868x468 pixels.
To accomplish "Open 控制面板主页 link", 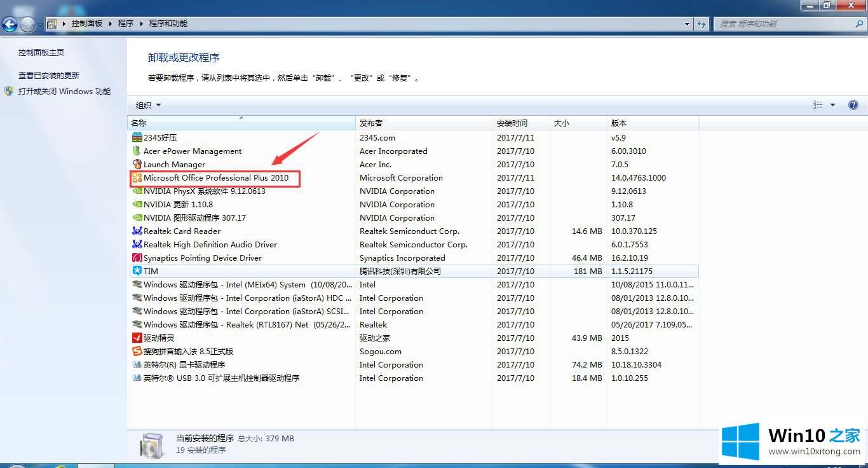I will pos(41,53).
